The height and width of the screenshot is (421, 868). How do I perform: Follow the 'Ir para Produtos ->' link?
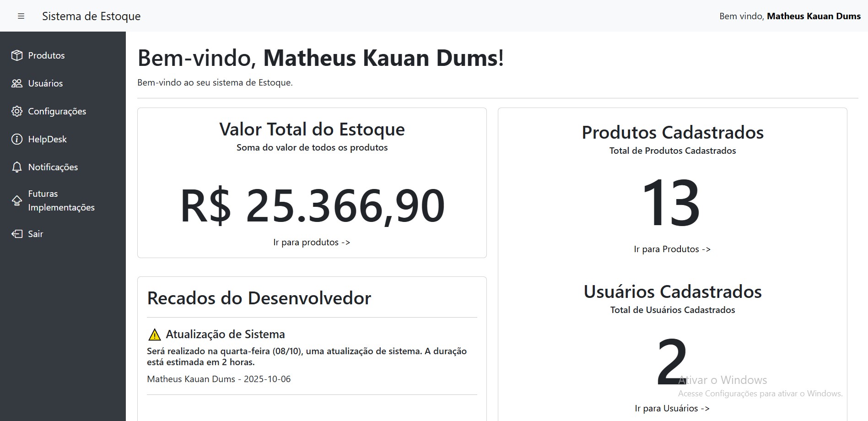[672, 249]
